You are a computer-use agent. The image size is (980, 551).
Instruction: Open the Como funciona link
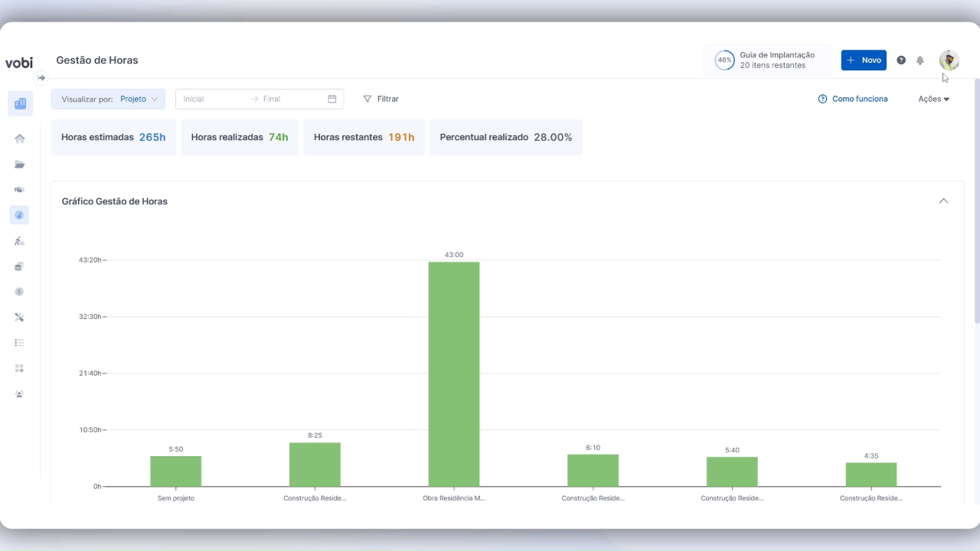click(853, 99)
